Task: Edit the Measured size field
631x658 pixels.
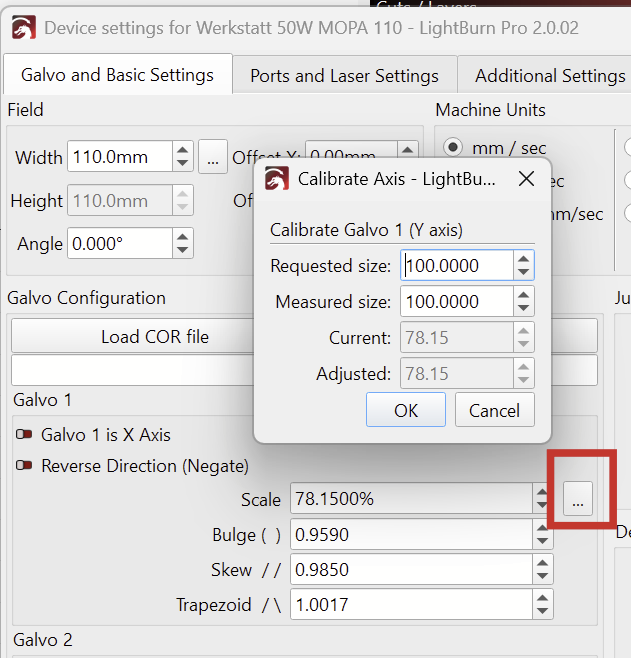Action: (x=457, y=301)
